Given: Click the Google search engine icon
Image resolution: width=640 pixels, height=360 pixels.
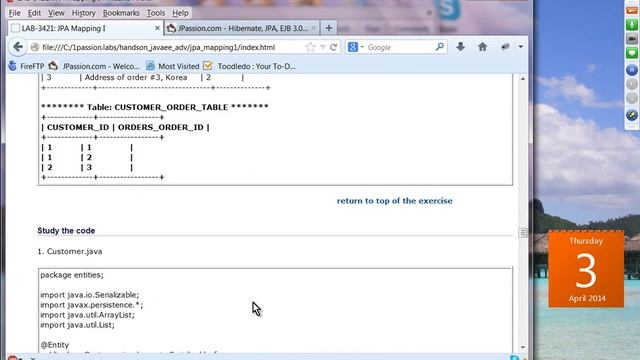Looking at the screenshot, I should point(353,47).
